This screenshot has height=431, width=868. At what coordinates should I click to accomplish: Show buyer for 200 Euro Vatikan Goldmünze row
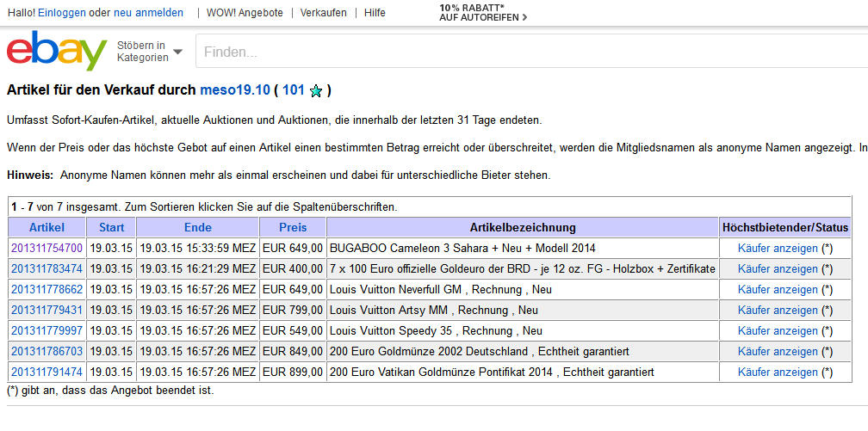778,372
